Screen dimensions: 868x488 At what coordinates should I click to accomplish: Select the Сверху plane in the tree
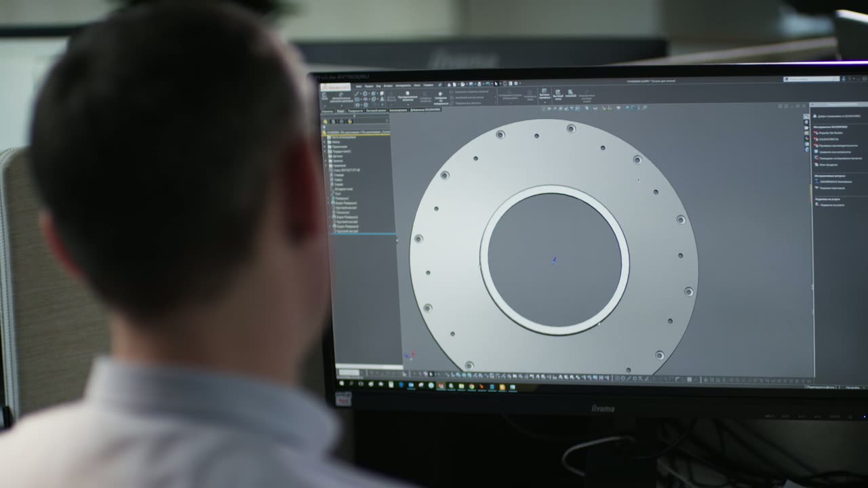click(x=338, y=180)
